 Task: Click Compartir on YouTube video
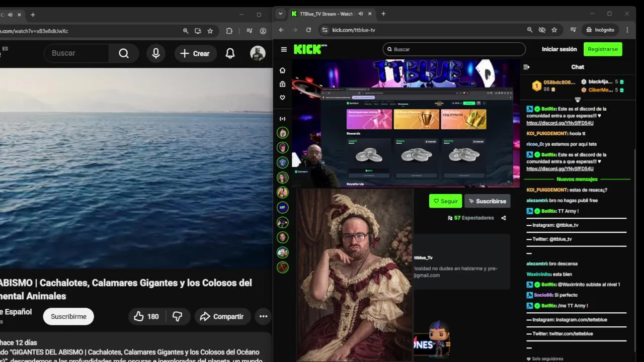click(221, 316)
